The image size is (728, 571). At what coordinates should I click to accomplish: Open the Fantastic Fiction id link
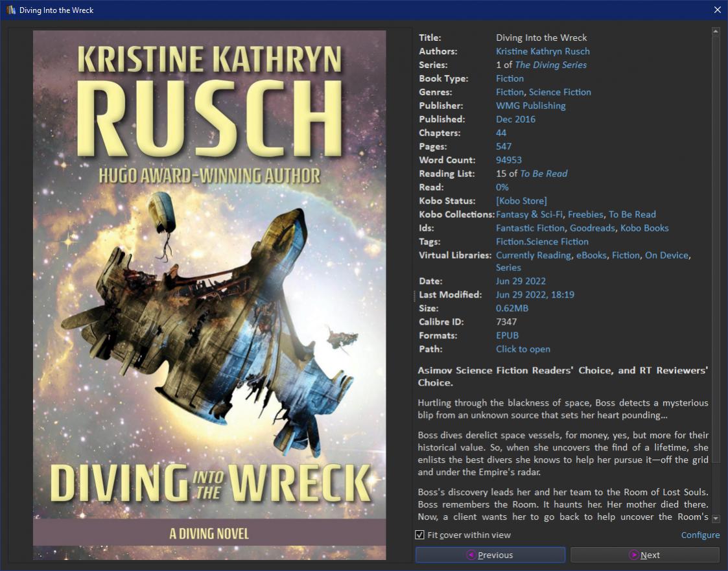530,227
